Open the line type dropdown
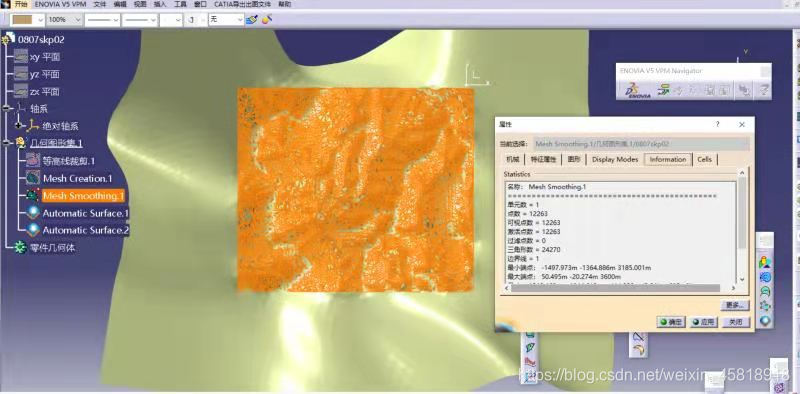The image size is (800, 394). 140,19
